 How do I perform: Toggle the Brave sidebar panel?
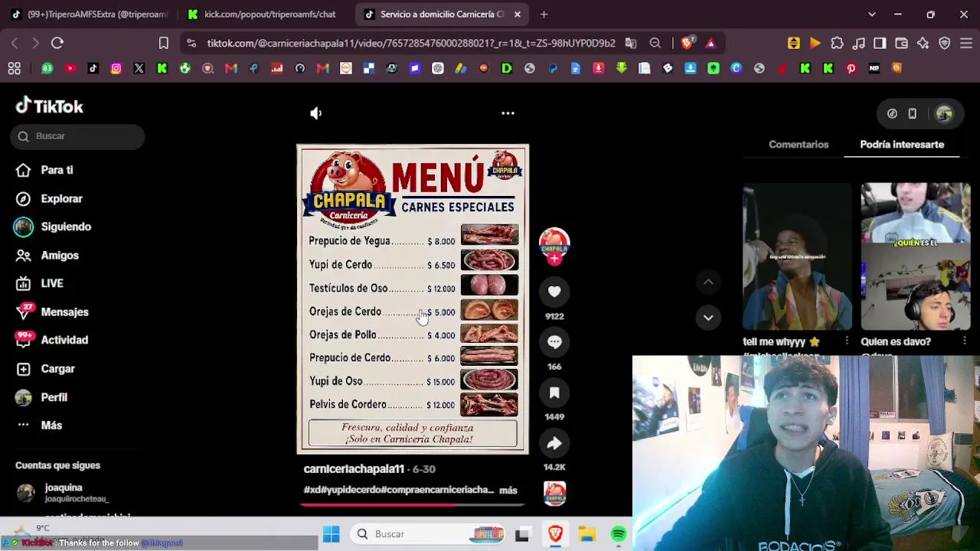880,44
